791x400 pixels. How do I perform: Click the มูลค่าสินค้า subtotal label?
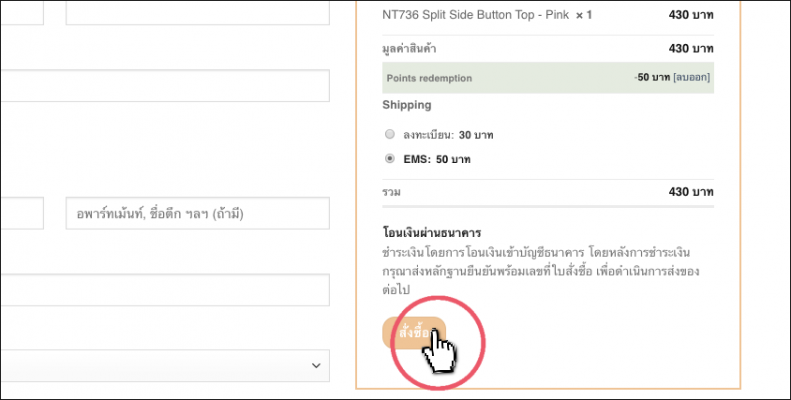coord(410,48)
